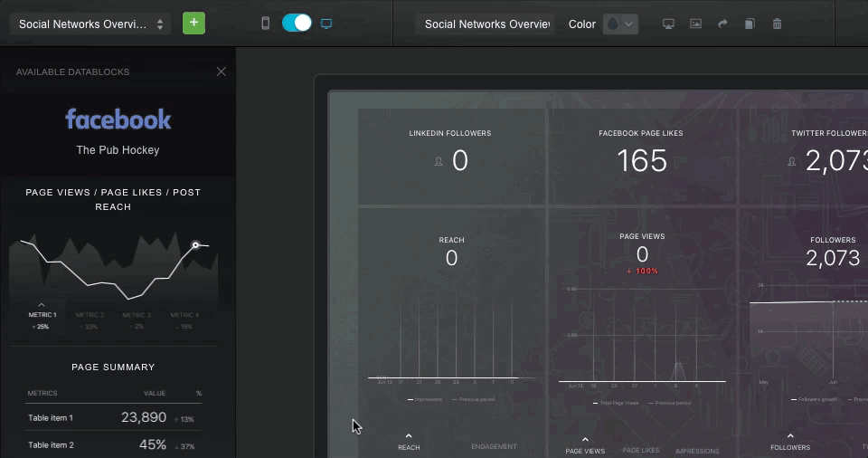The width and height of the screenshot is (868, 458).
Task: Open the Social Networks Overview databoard dropdown
Action: point(90,24)
